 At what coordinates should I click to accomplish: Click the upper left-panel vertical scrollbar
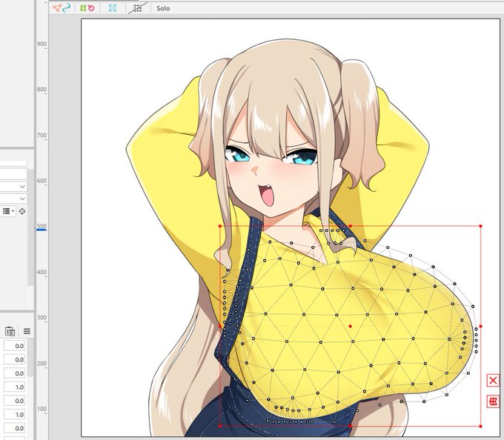pos(30,227)
